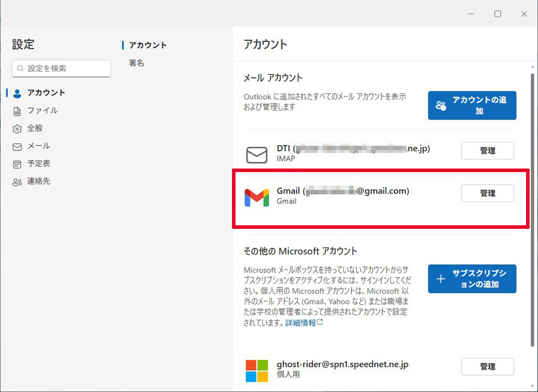Click the gear icon beside 全般
The width and height of the screenshot is (538, 392).
click(17, 129)
